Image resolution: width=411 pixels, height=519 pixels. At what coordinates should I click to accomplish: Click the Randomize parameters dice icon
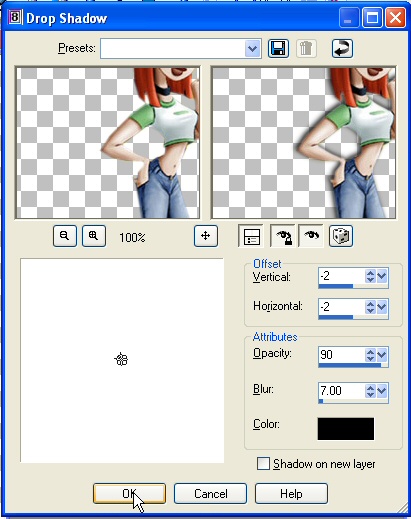pyautogui.click(x=341, y=236)
